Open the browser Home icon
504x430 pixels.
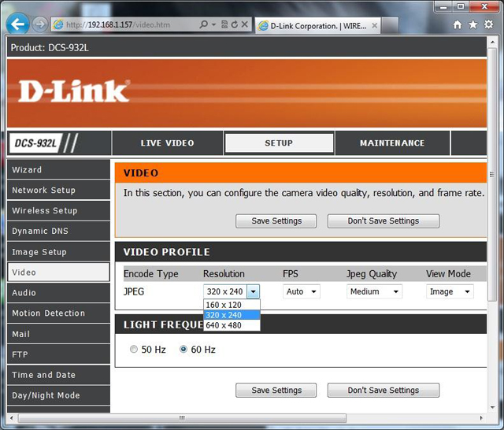click(458, 24)
